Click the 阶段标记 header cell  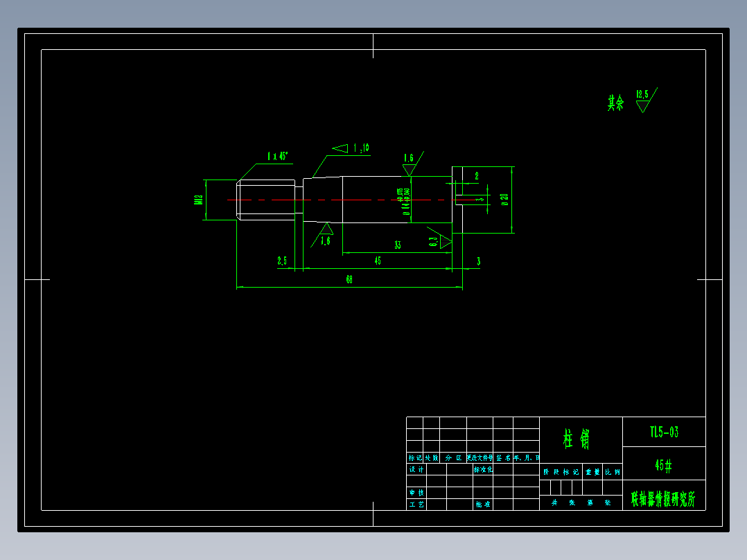561,472
